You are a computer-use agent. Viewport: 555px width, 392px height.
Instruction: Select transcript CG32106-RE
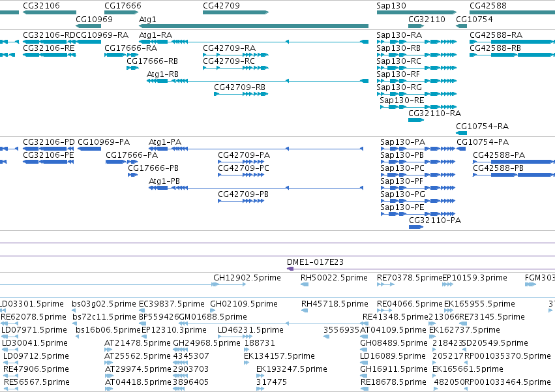tap(49, 55)
